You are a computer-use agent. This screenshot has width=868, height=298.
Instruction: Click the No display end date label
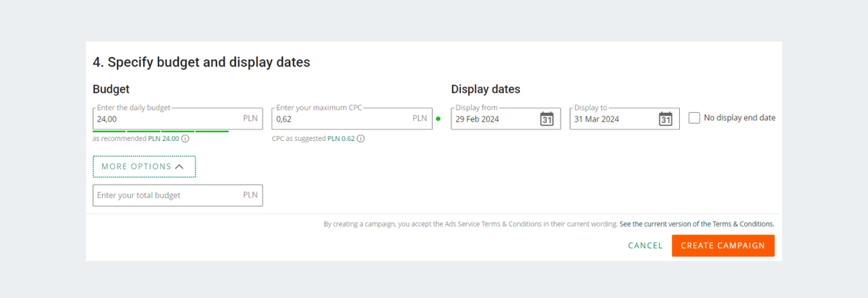click(739, 118)
